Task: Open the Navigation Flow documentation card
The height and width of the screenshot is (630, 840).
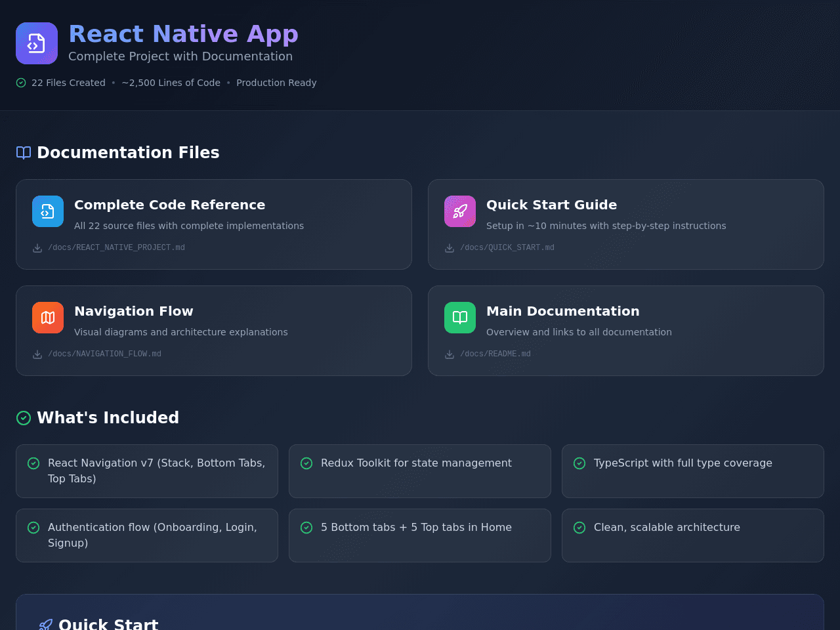Action: [214, 331]
